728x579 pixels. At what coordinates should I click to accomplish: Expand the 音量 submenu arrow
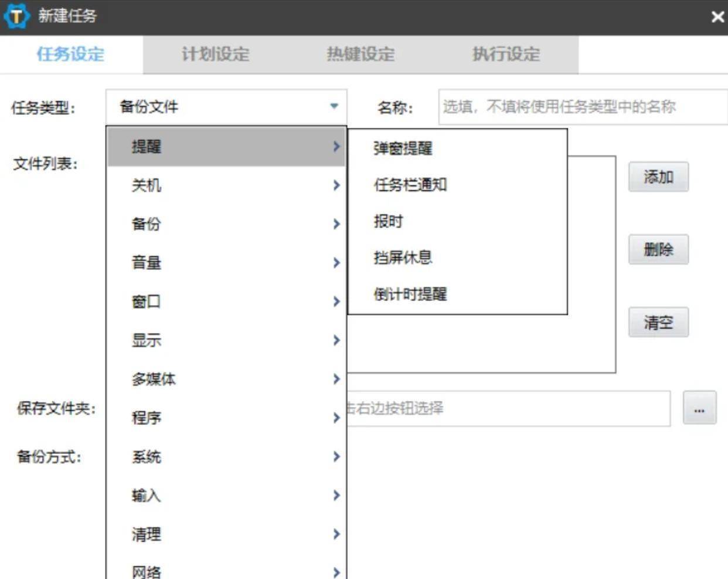[x=336, y=263]
